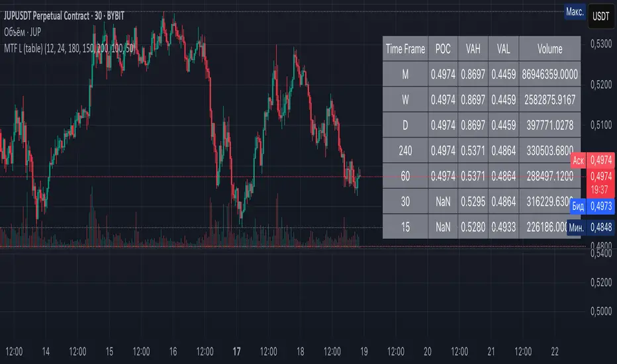
Task: Click the Volume column header
Action: click(550, 49)
